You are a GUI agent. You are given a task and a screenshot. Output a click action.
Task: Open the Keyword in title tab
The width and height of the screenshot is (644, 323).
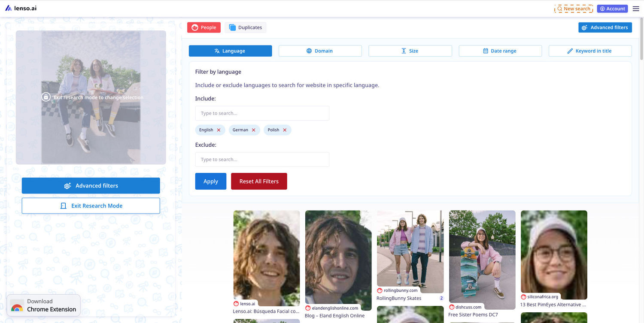[x=590, y=51]
